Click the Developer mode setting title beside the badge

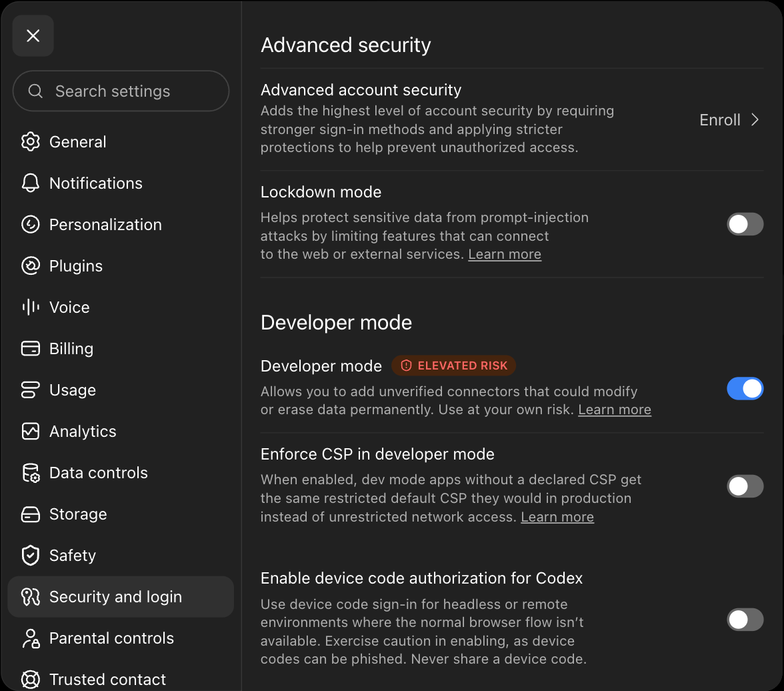click(x=321, y=366)
